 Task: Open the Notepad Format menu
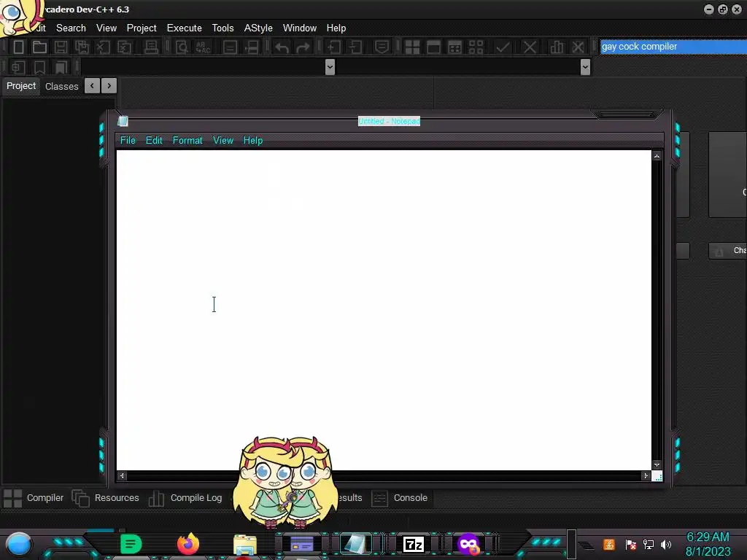[187, 141]
